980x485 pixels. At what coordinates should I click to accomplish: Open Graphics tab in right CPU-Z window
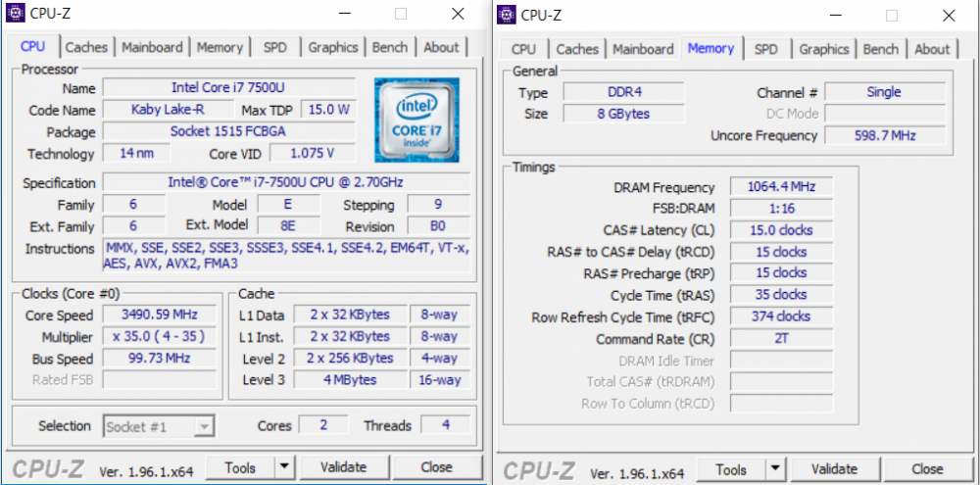[824, 49]
